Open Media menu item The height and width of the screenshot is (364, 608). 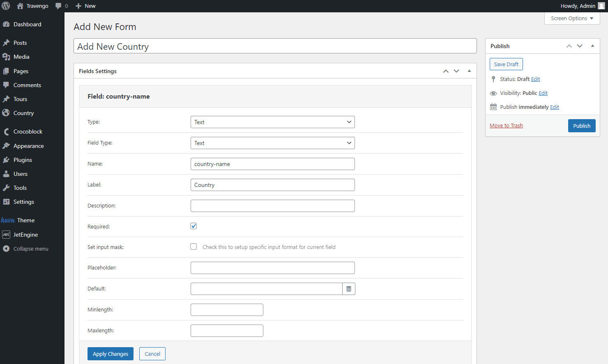(x=32, y=57)
